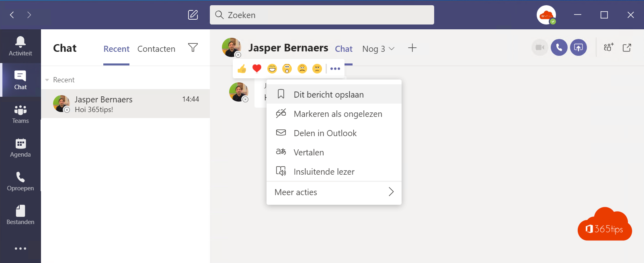Switch to the Contacten tab
Image resolution: width=644 pixels, height=263 pixels.
coord(156,49)
